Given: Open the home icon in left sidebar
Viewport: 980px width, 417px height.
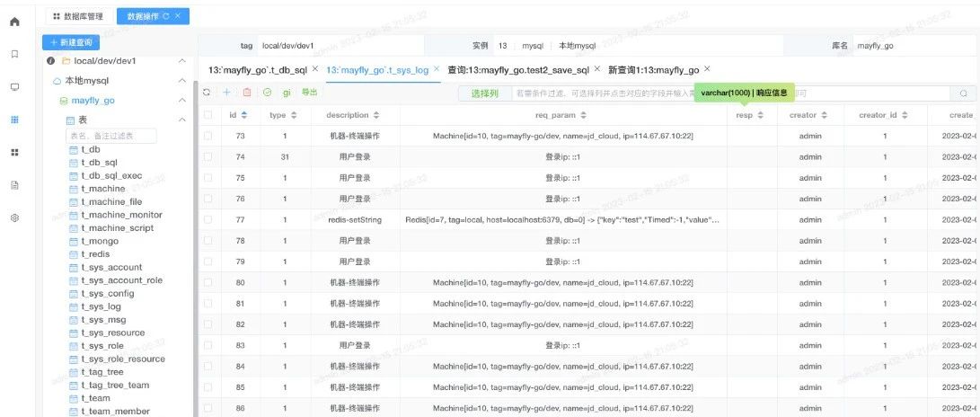Looking at the screenshot, I should pos(15,22).
